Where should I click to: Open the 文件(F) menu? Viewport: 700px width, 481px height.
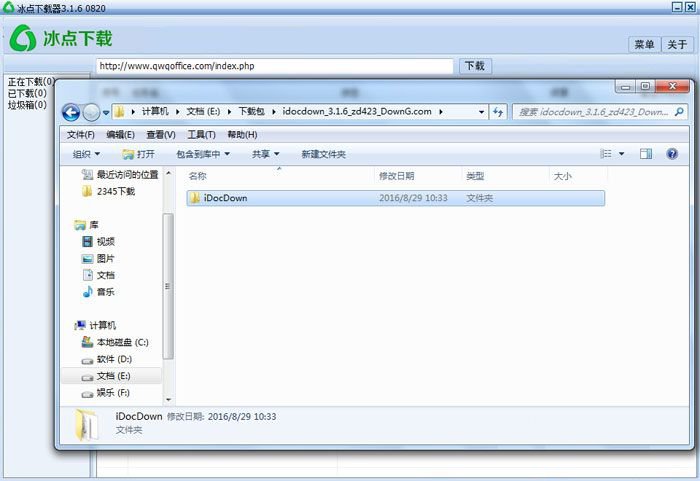81,134
